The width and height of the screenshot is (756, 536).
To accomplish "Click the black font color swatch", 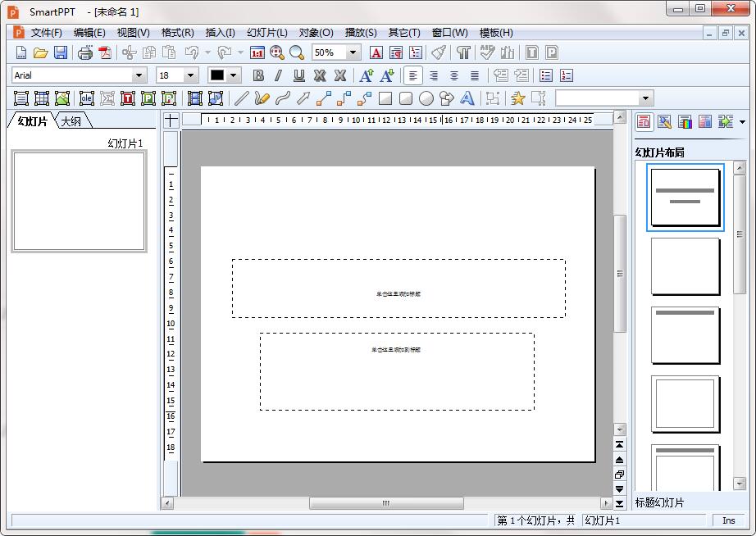I will pos(216,75).
